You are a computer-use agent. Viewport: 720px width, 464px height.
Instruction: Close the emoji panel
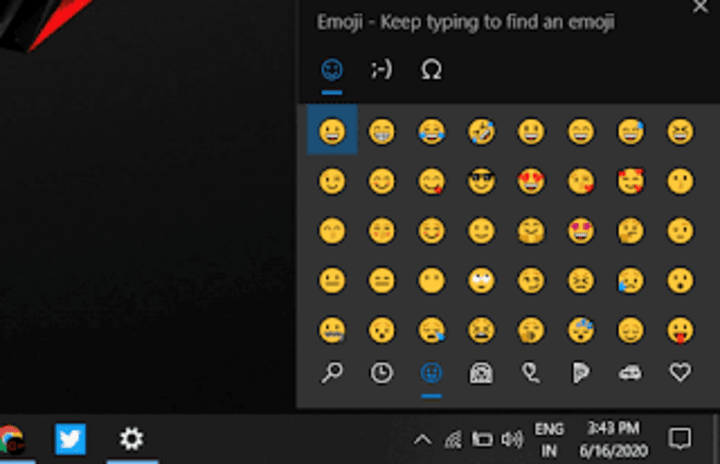pyautogui.click(x=700, y=6)
